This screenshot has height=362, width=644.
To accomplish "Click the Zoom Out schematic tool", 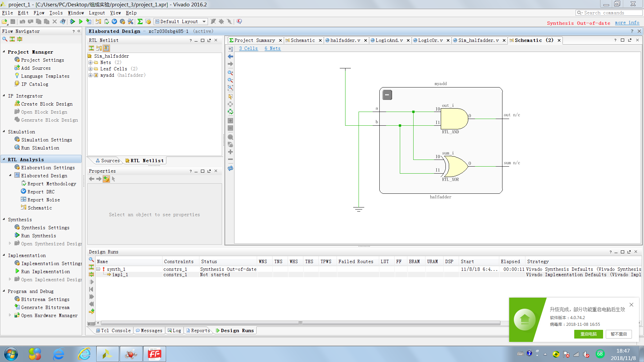I will pyautogui.click(x=230, y=80).
